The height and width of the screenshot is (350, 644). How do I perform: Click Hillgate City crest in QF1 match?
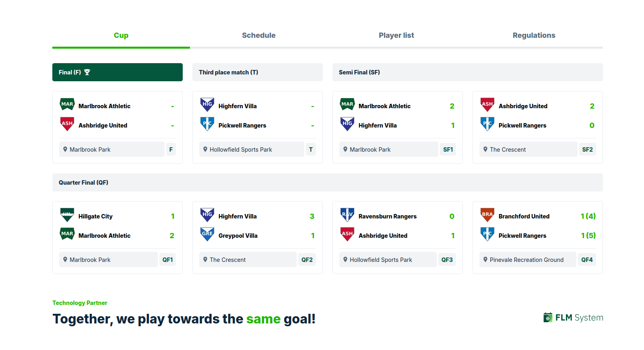coord(67,215)
